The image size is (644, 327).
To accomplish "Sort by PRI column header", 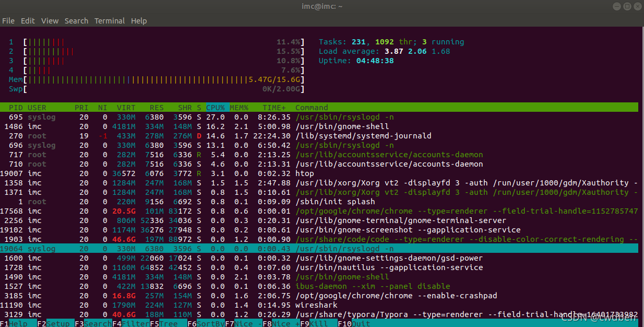I will 81,108.
